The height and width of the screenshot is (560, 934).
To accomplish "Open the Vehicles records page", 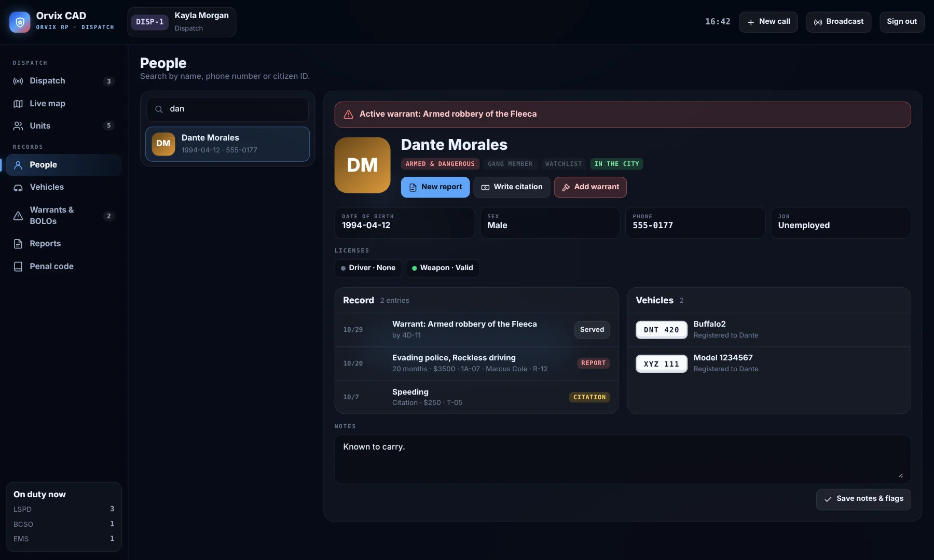I will point(64,187).
